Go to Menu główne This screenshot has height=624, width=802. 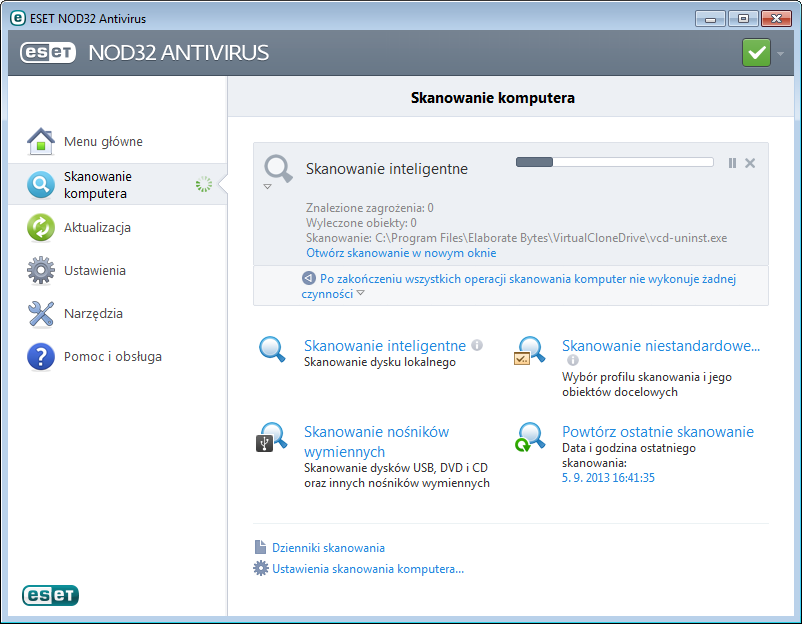(x=103, y=142)
